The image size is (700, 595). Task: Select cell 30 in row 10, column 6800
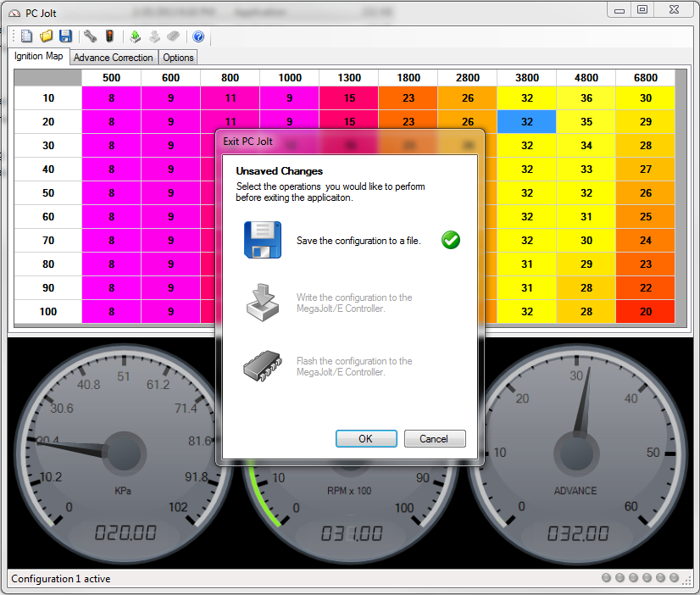point(646,98)
